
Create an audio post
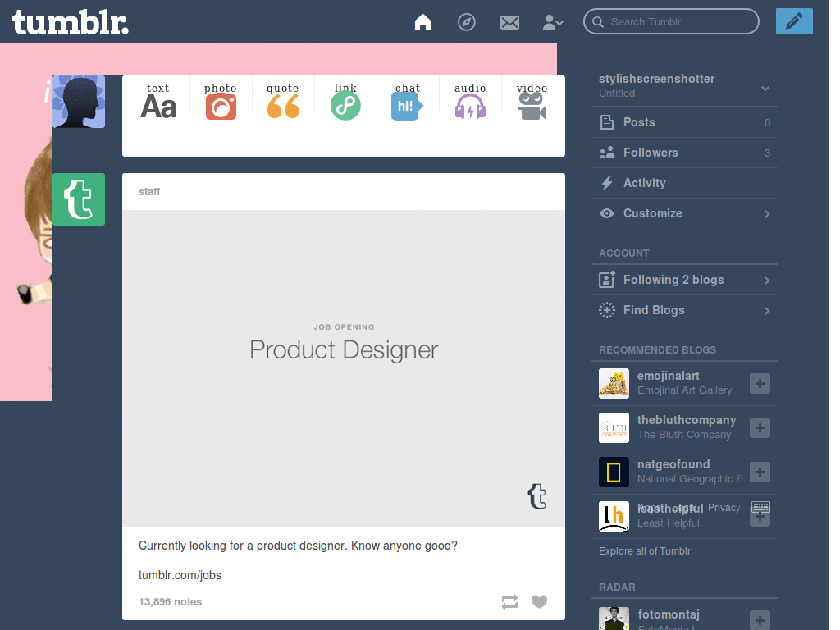pyautogui.click(x=470, y=101)
